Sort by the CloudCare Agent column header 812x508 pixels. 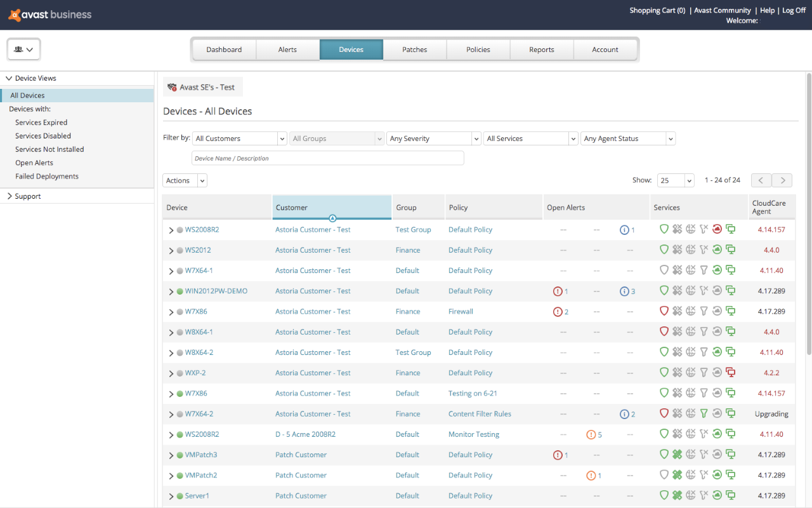pyautogui.click(x=771, y=208)
